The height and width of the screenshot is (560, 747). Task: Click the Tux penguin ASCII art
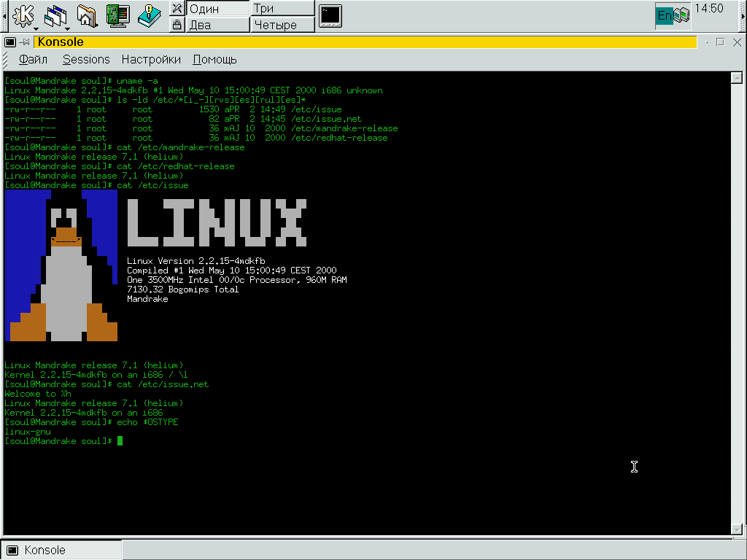coord(61,265)
